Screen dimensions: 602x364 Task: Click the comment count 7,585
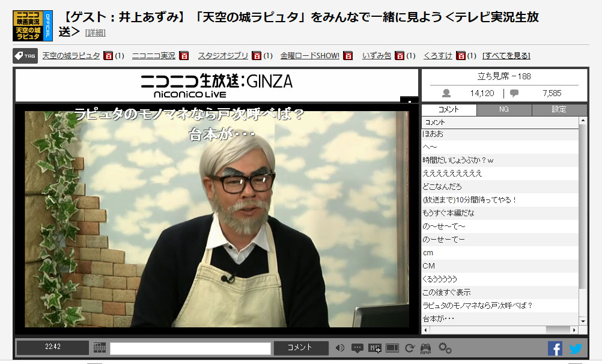coord(552,93)
